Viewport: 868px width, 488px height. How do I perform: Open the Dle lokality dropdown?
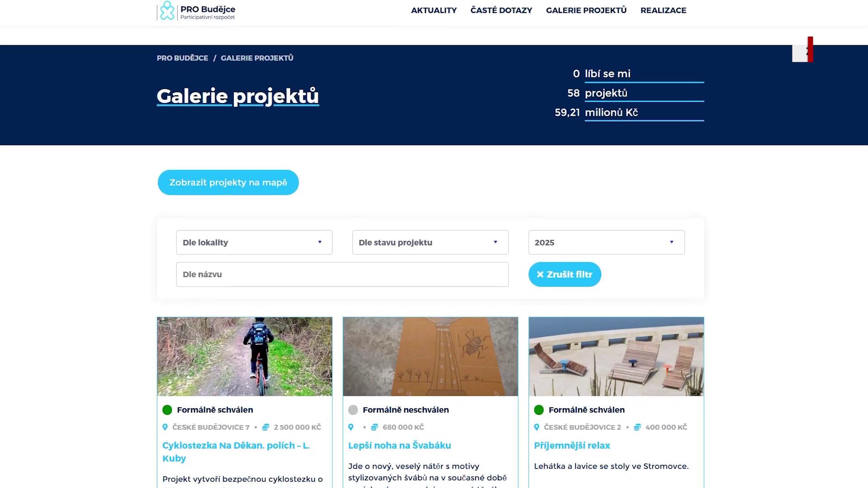click(254, 243)
